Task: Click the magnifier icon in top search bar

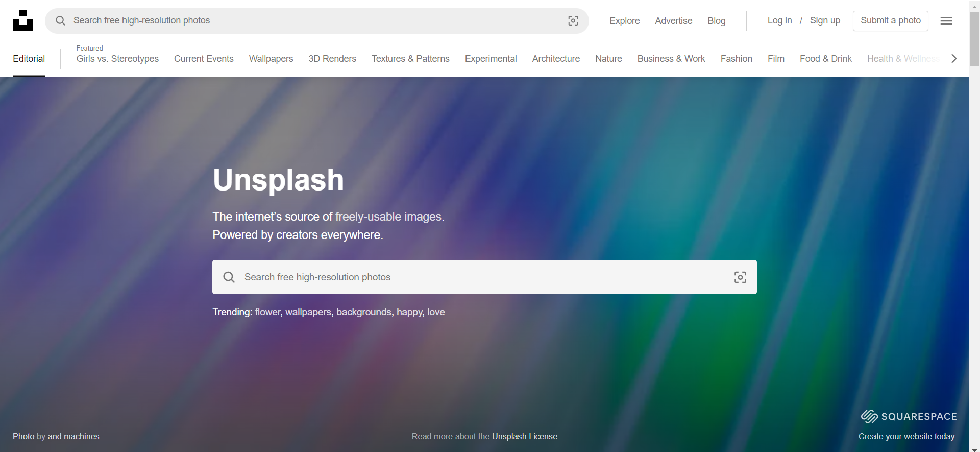Action: tap(60, 20)
